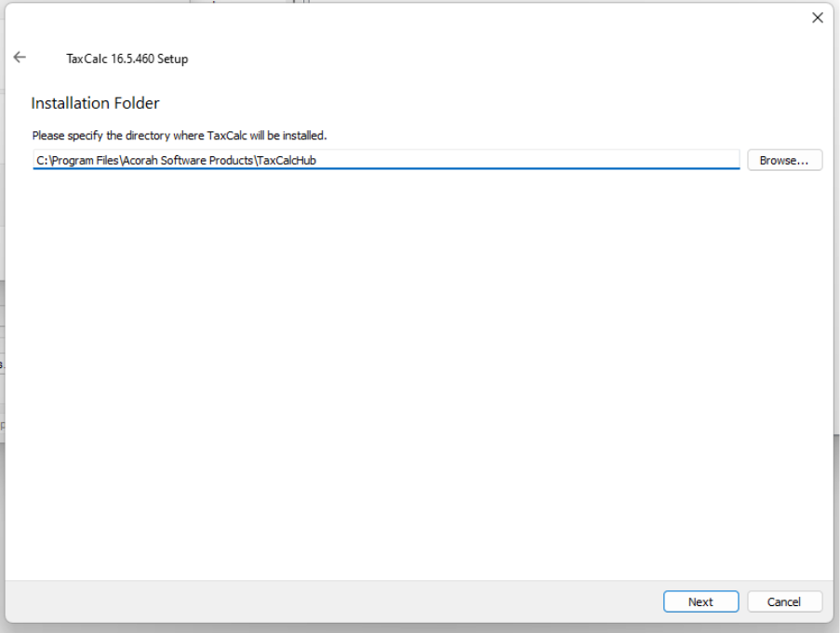Cancel the TaxCalc installation
840x633 pixels.
click(784, 601)
